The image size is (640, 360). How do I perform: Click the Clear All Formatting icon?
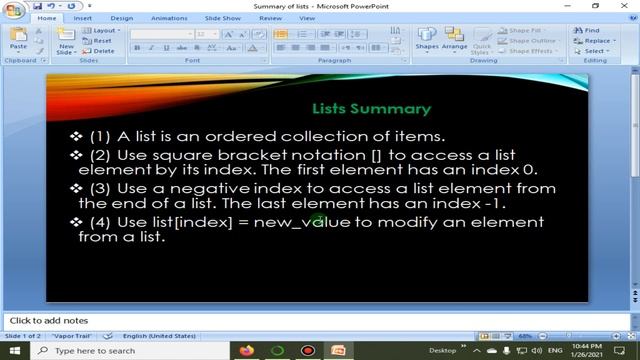tap(258, 34)
